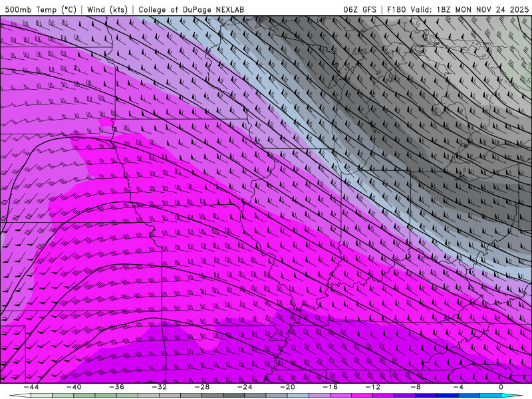532x399 pixels.
Task: Click the 'Wind (kts)' header label
Action: pos(107,9)
